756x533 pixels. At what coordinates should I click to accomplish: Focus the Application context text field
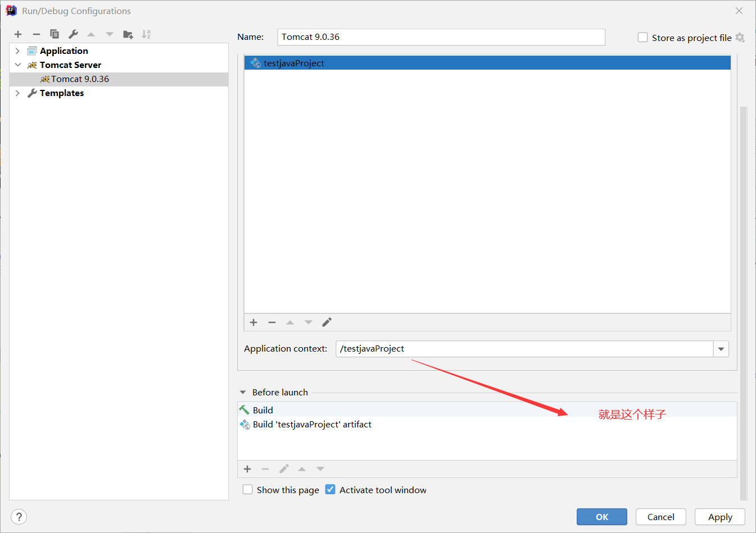coord(524,349)
